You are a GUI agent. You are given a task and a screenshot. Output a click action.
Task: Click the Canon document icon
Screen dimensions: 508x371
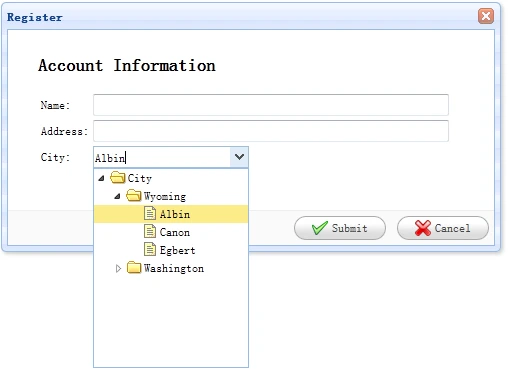tap(150, 231)
